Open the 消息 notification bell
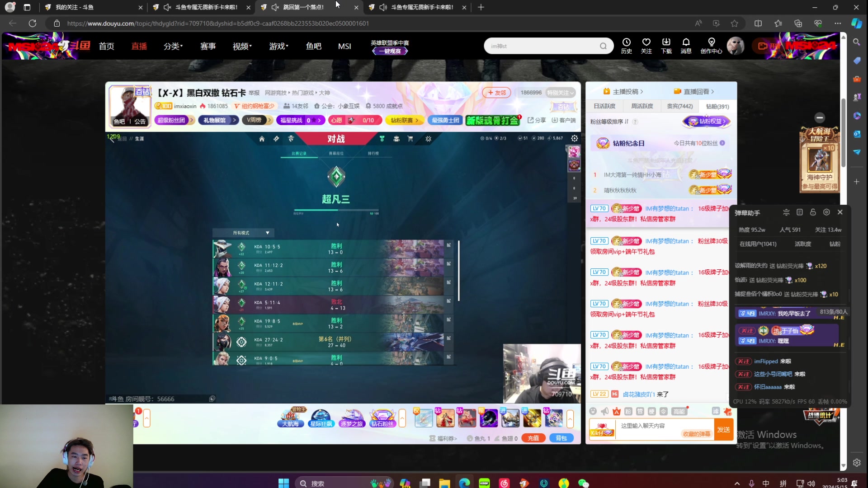 coord(686,46)
